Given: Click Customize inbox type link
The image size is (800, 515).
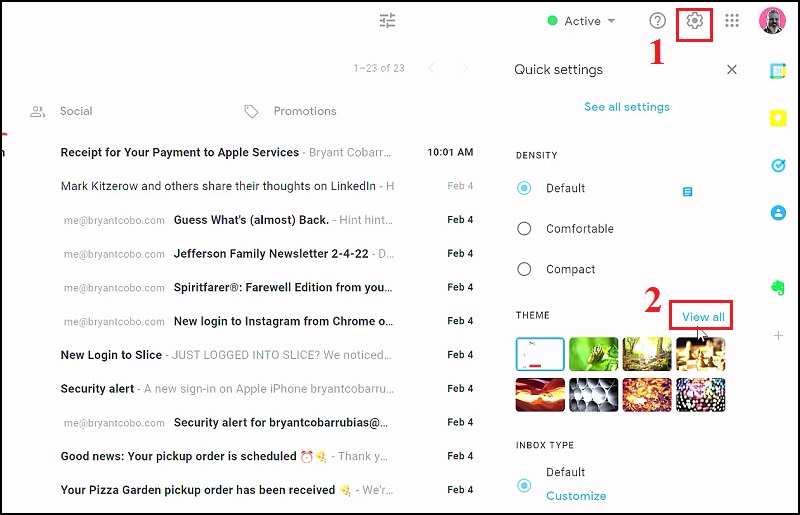Looking at the screenshot, I should click(576, 496).
